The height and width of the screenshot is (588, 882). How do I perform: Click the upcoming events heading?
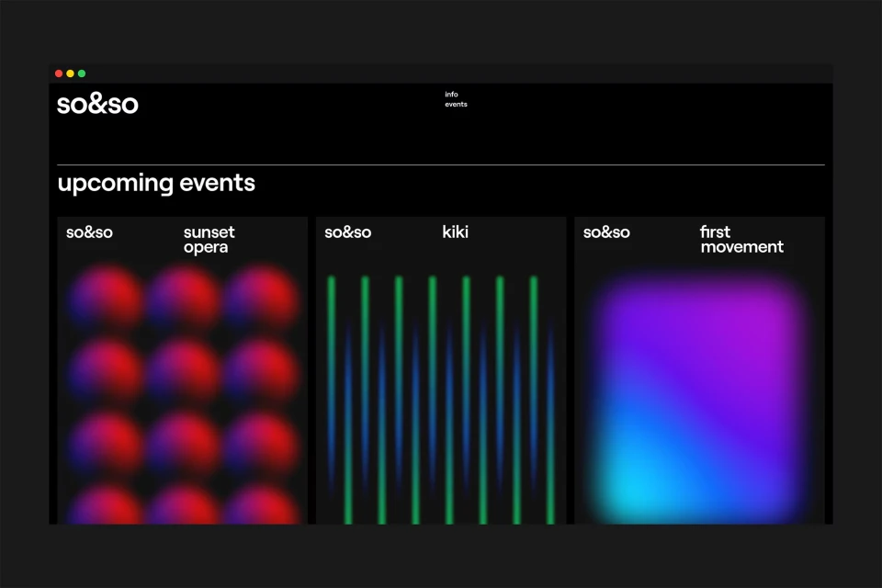156,183
